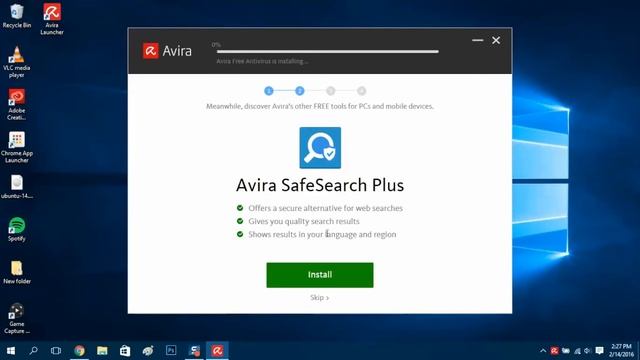Screen dimensions: 640x360
Task: Open the Windows Store taskbar icon
Action: [x=125, y=351]
